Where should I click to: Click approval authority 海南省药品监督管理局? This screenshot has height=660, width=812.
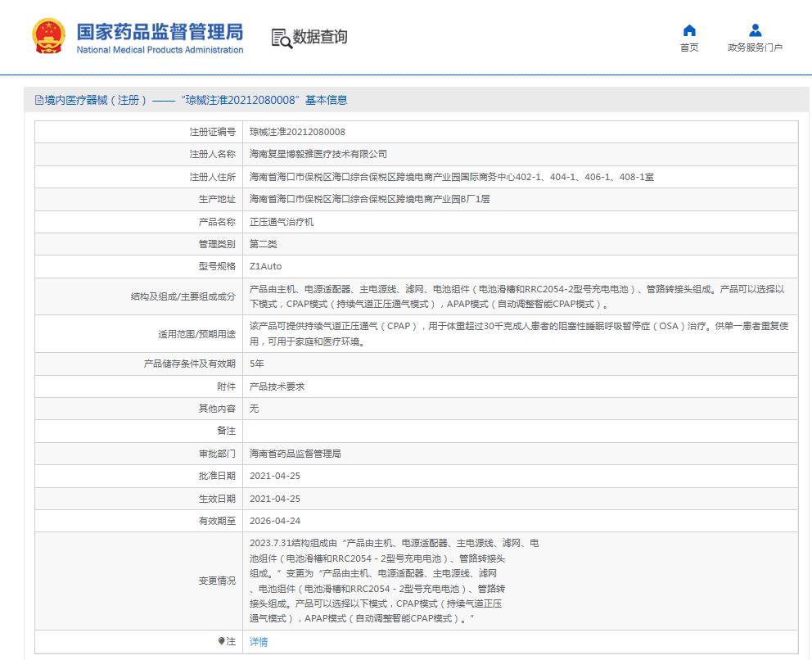(x=295, y=454)
